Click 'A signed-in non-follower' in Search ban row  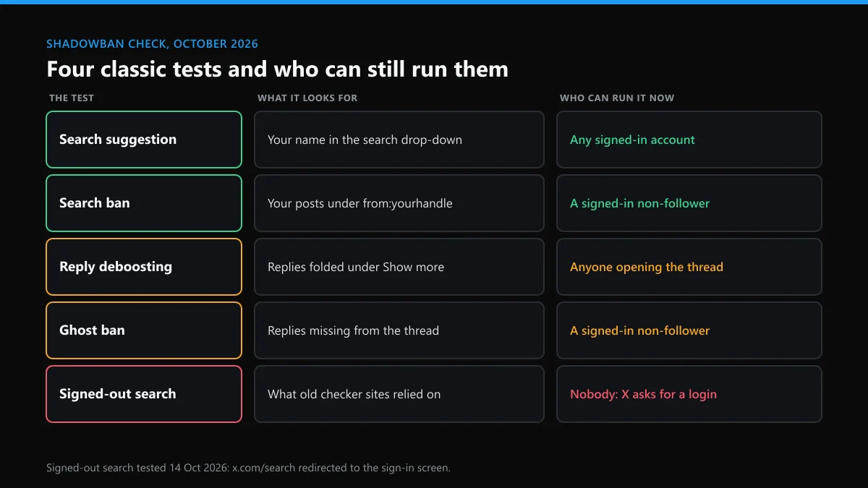689,203
